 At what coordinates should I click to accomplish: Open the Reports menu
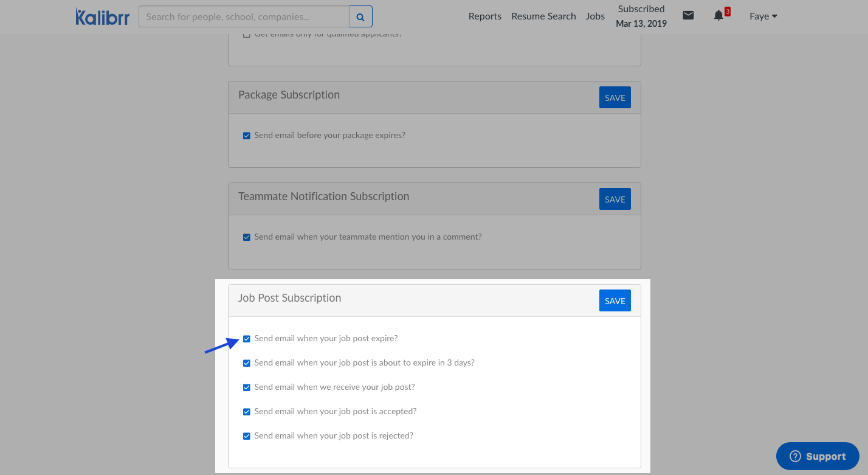(x=484, y=16)
